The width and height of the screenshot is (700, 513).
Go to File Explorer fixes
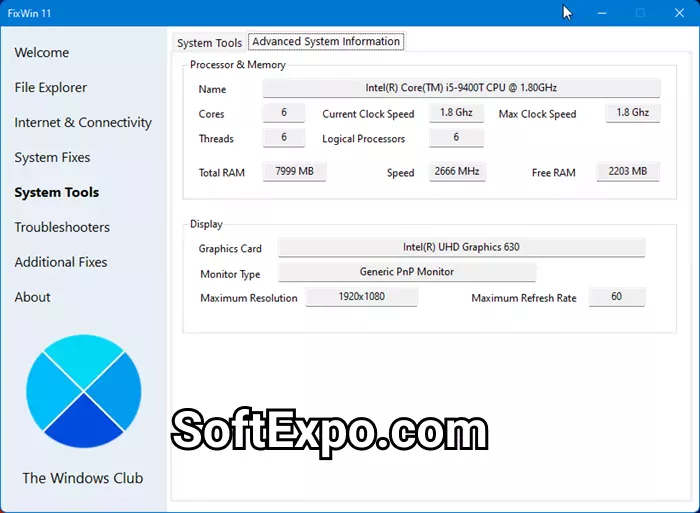click(x=50, y=88)
